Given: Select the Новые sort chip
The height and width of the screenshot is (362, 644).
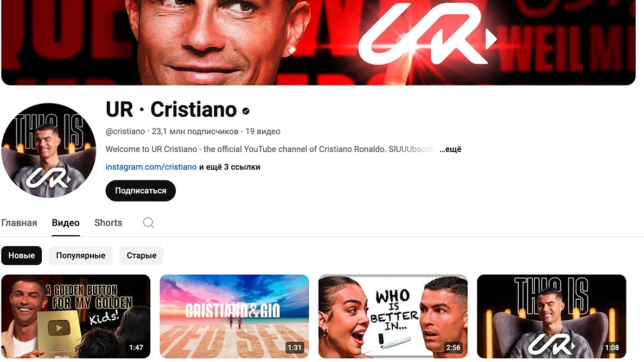Looking at the screenshot, I should (x=21, y=255).
